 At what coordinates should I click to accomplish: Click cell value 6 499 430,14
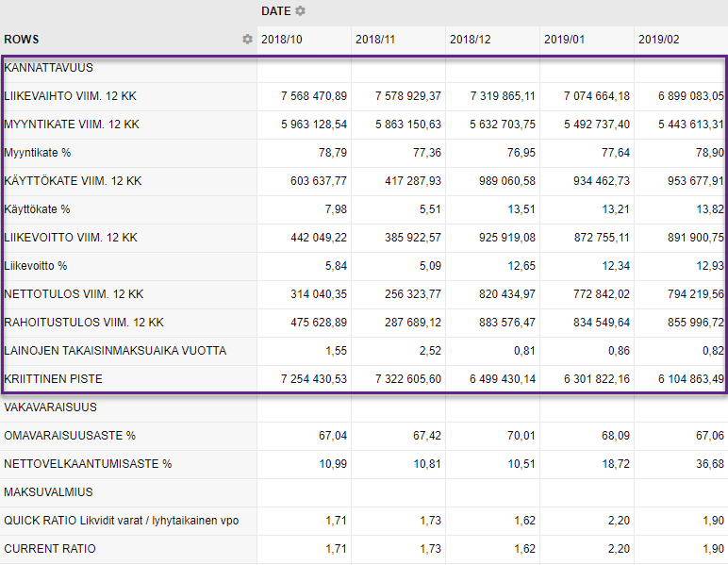click(503, 379)
